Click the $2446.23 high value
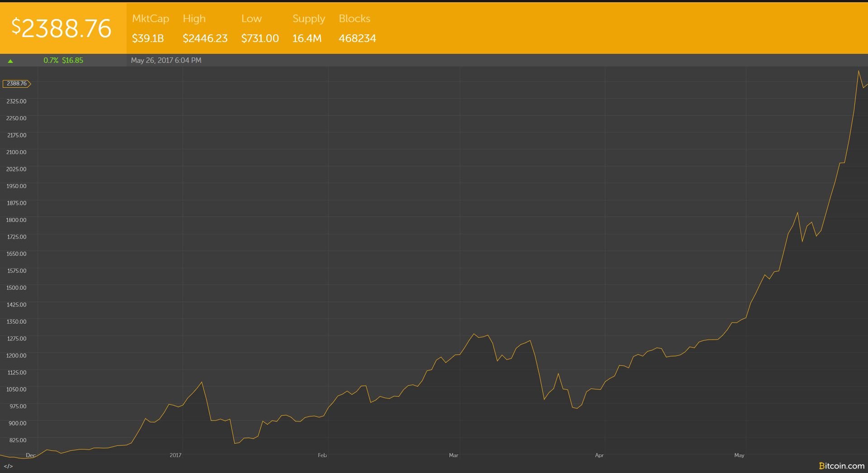868x473 pixels. click(x=205, y=38)
